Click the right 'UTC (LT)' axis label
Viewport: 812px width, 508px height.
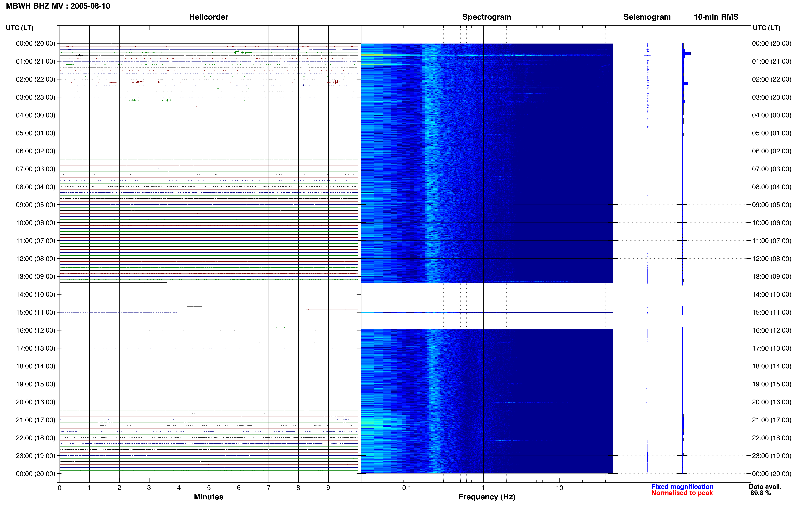pyautogui.click(x=767, y=28)
